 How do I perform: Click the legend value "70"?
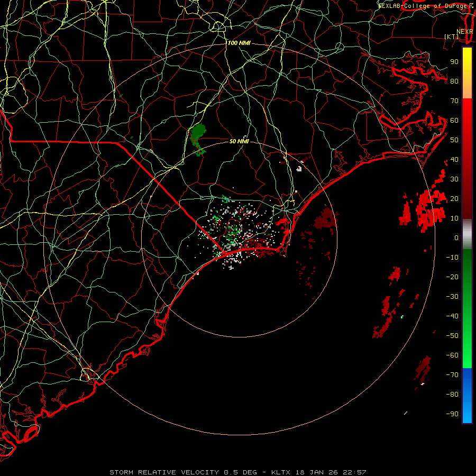point(454,101)
